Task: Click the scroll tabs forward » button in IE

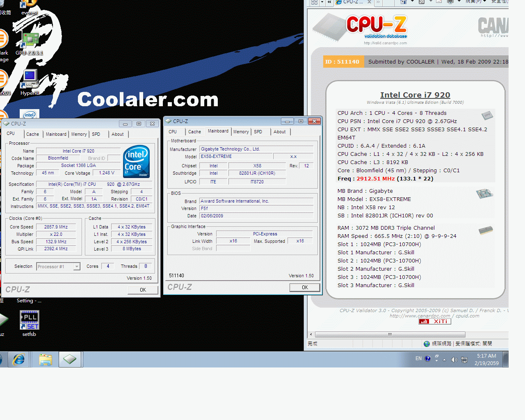Action: (x=378, y=2)
